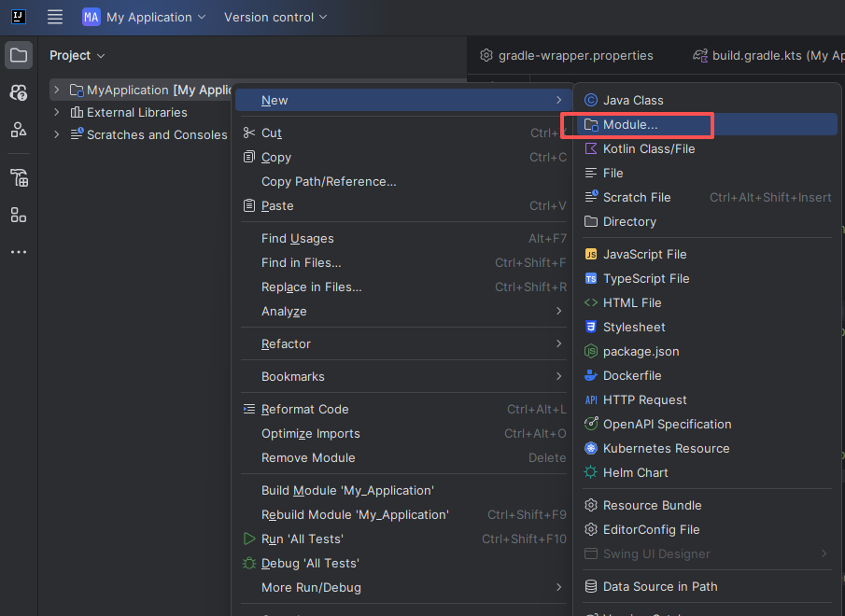845x616 pixels.
Task: Open Replace in Files
Action: [x=403, y=287]
